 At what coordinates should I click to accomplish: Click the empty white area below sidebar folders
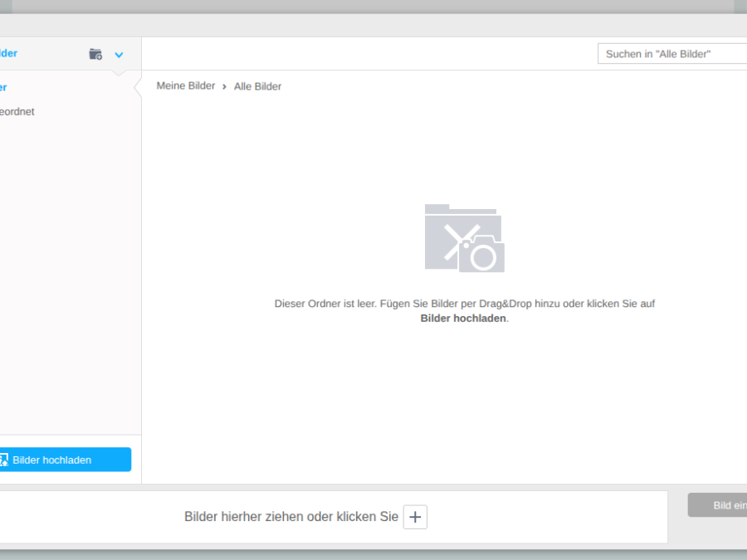(66, 274)
